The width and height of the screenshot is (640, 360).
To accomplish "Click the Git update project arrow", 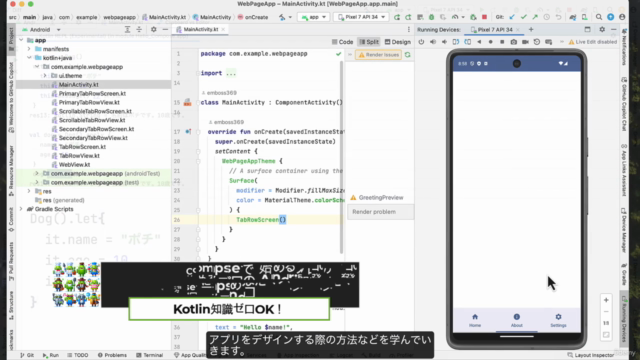I will pyautogui.click(x=512, y=17).
